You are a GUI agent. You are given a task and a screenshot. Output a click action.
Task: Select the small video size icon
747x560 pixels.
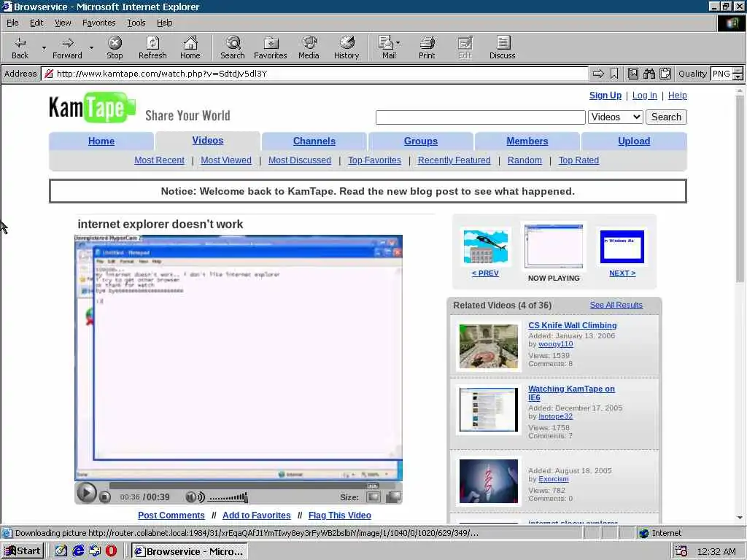373,497
